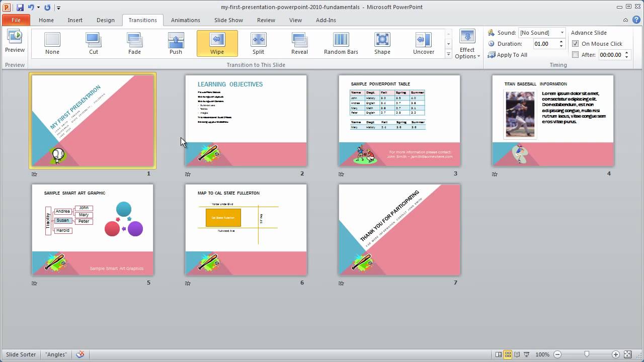This screenshot has height=362, width=644.
Task: Switch to the Home tab
Action: click(x=46, y=20)
